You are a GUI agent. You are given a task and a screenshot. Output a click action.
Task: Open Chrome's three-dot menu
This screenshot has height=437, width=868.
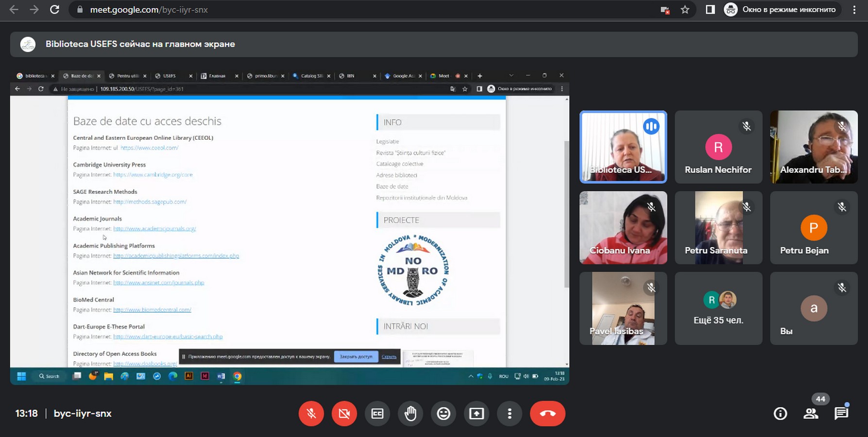coord(854,10)
